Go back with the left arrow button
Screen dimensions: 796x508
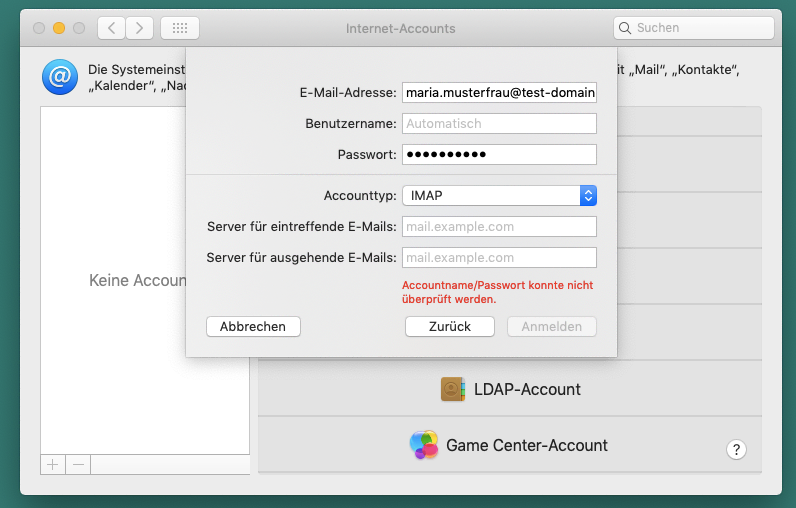pos(111,28)
